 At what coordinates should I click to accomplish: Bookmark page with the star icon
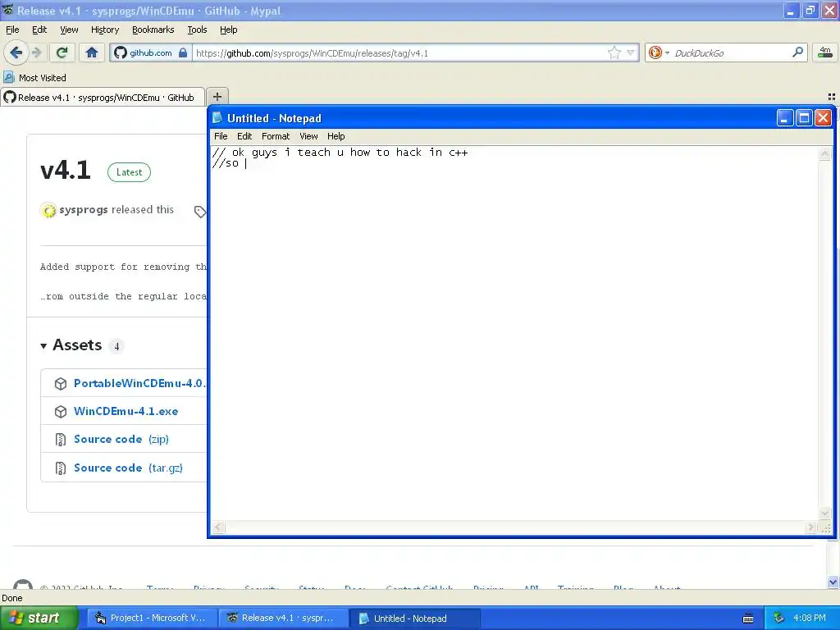coord(614,52)
